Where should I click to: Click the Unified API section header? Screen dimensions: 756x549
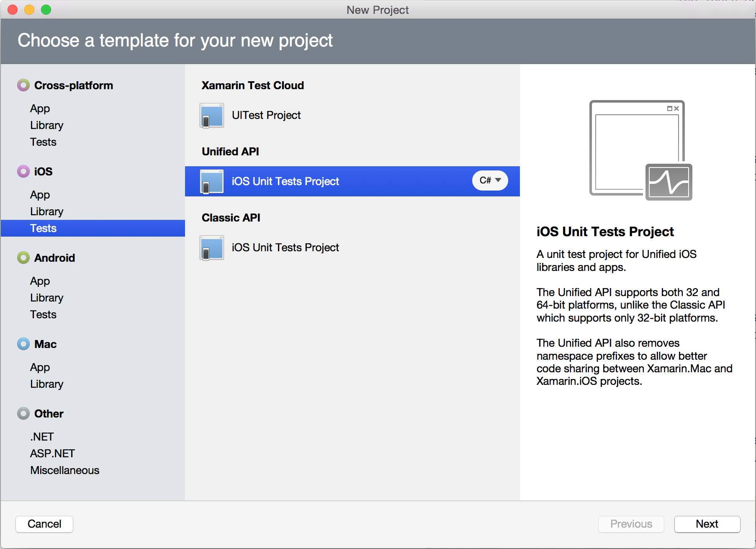[230, 152]
